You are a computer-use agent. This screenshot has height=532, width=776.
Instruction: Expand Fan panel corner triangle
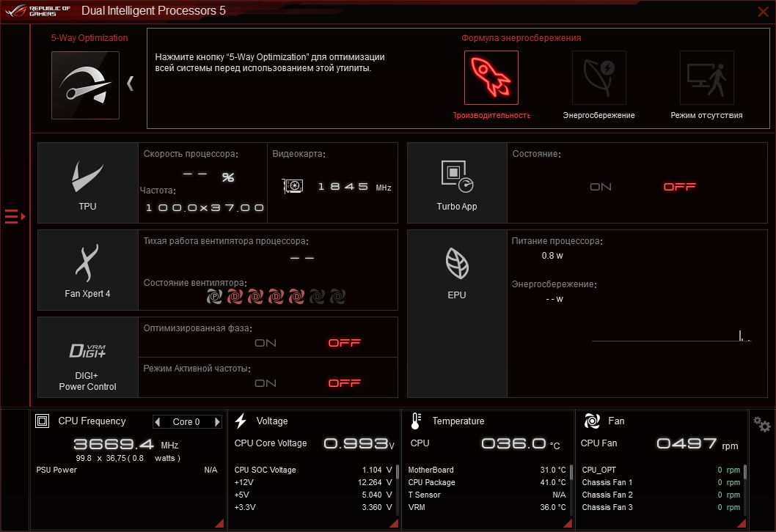click(x=742, y=523)
